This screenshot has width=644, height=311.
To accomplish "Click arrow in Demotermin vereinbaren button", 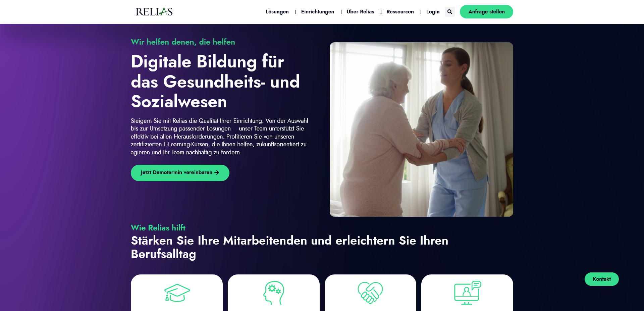I will point(217,172).
